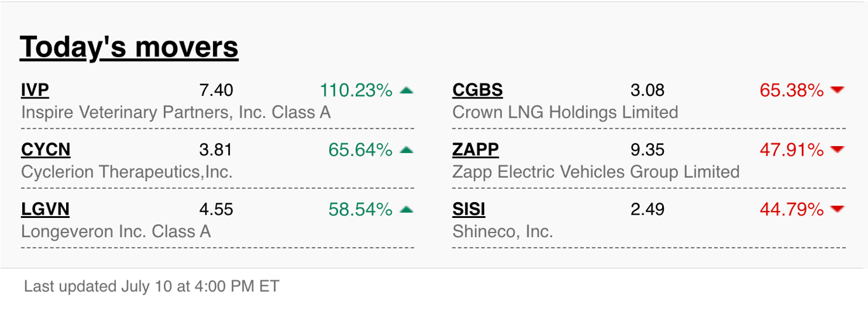The width and height of the screenshot is (868, 319).
Task: Click the green up arrow beside 58.54%
Action: (x=407, y=210)
